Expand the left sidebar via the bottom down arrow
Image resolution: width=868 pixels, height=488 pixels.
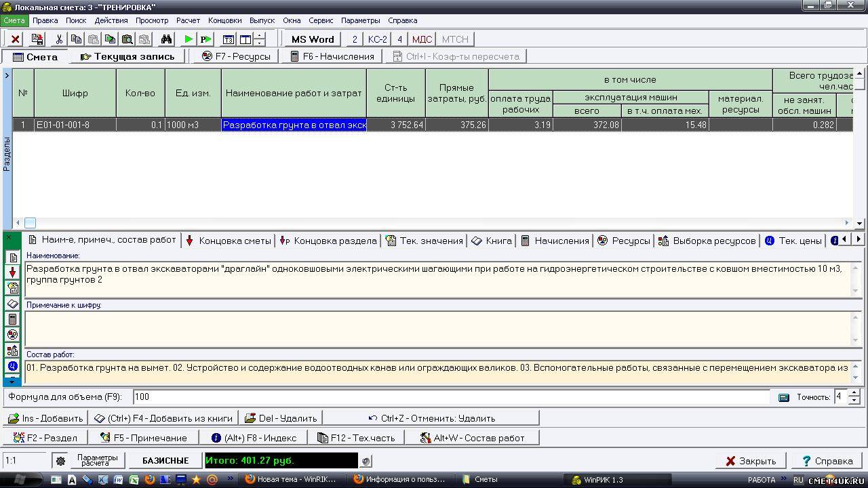click(12, 382)
